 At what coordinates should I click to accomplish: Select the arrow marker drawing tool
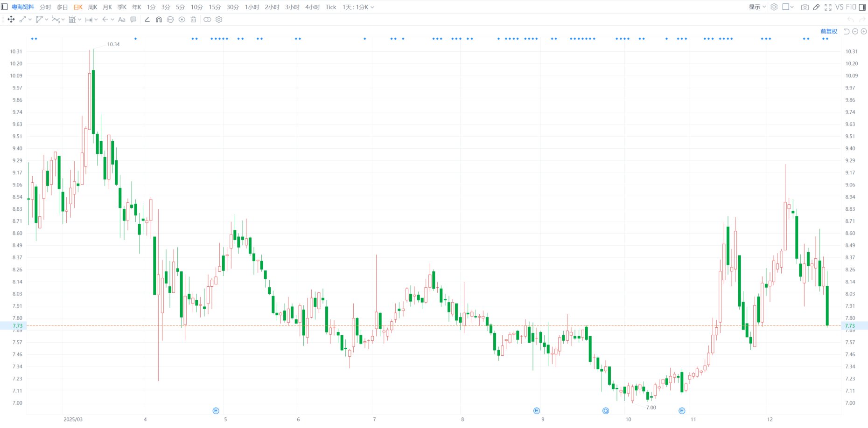coord(105,20)
